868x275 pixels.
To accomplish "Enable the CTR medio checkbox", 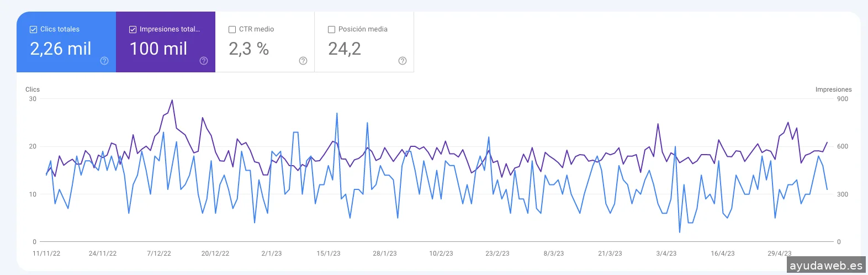I will coord(232,29).
